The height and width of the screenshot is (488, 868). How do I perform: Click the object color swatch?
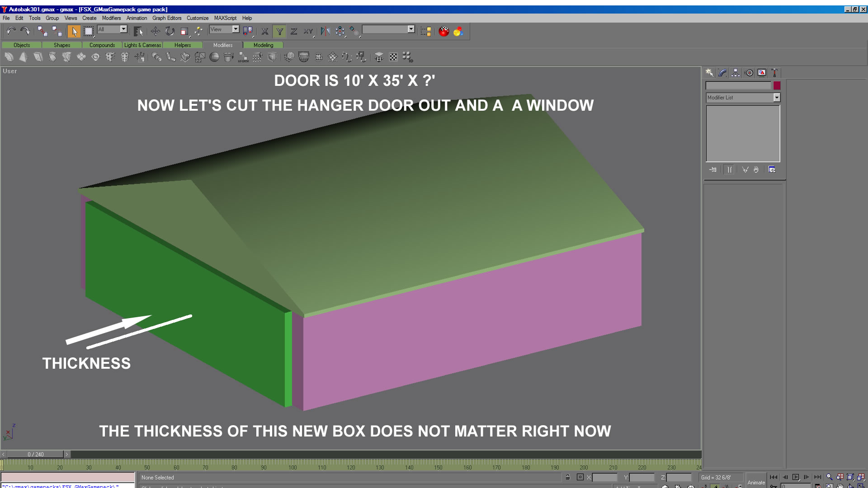click(x=777, y=85)
